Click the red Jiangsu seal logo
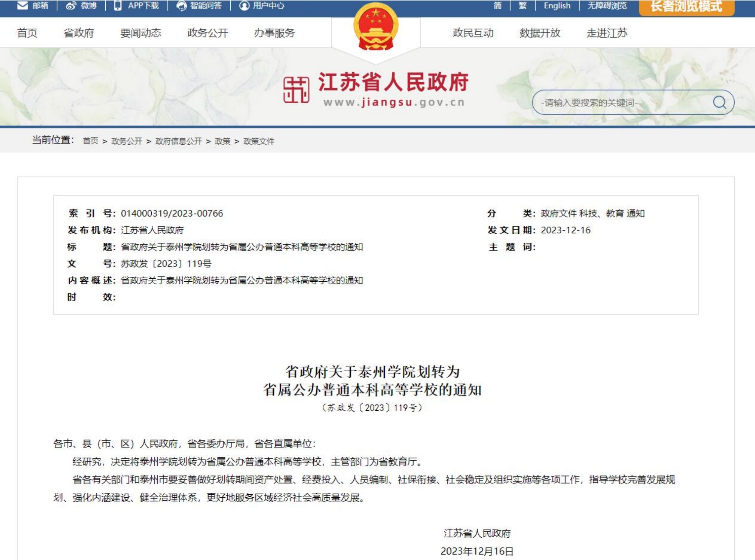 pos(296,90)
